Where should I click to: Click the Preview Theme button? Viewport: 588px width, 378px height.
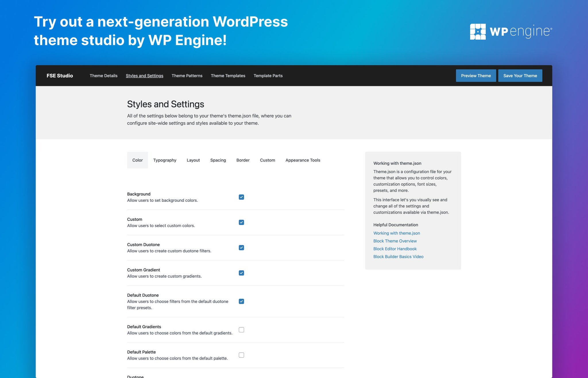(476, 75)
